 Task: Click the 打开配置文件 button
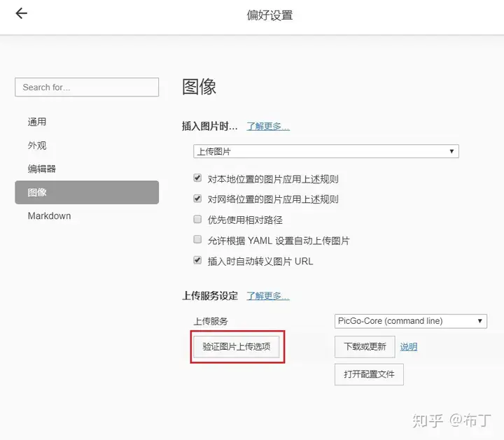[369, 374]
